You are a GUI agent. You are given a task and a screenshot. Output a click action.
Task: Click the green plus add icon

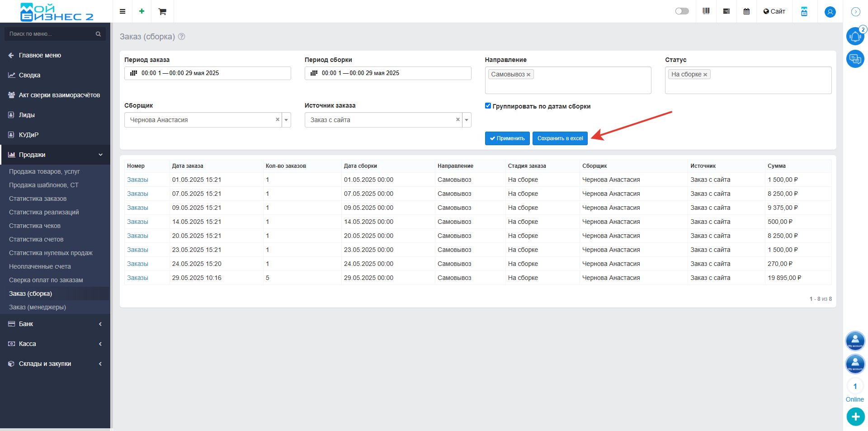click(142, 11)
